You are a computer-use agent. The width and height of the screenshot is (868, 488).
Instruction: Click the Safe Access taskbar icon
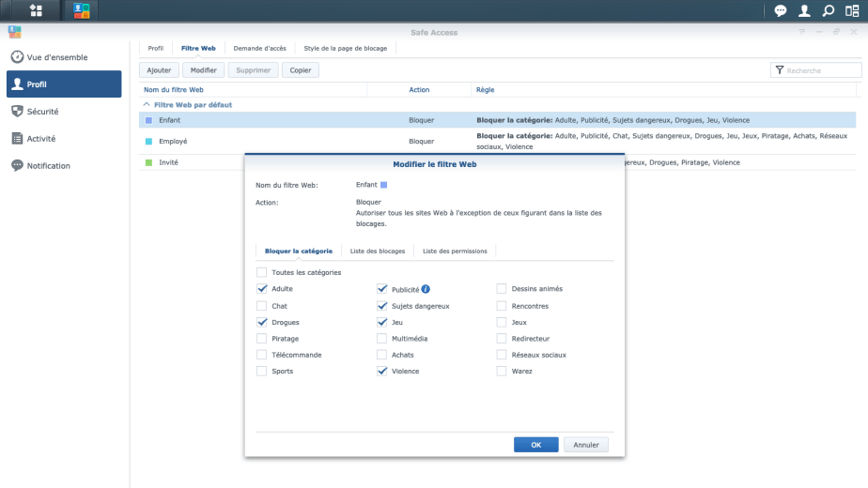[x=83, y=11]
